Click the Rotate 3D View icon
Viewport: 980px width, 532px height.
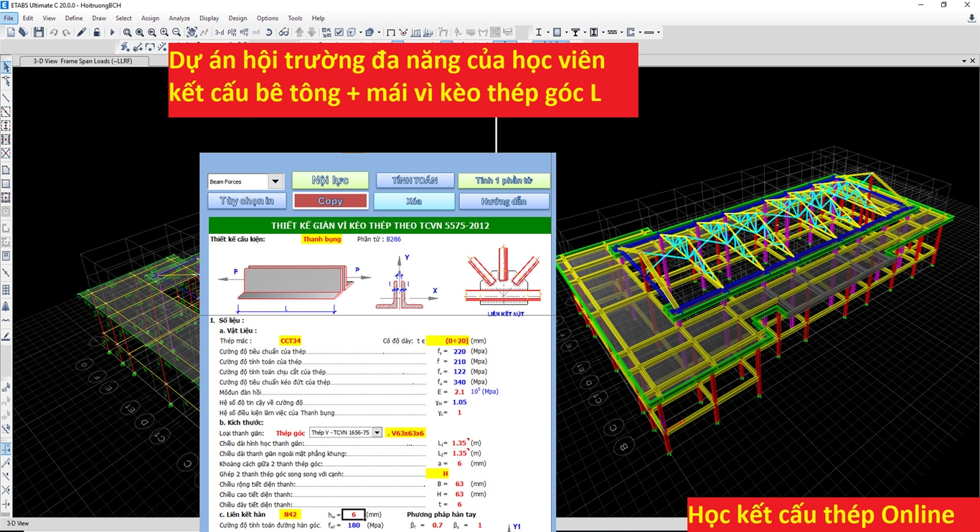268,32
